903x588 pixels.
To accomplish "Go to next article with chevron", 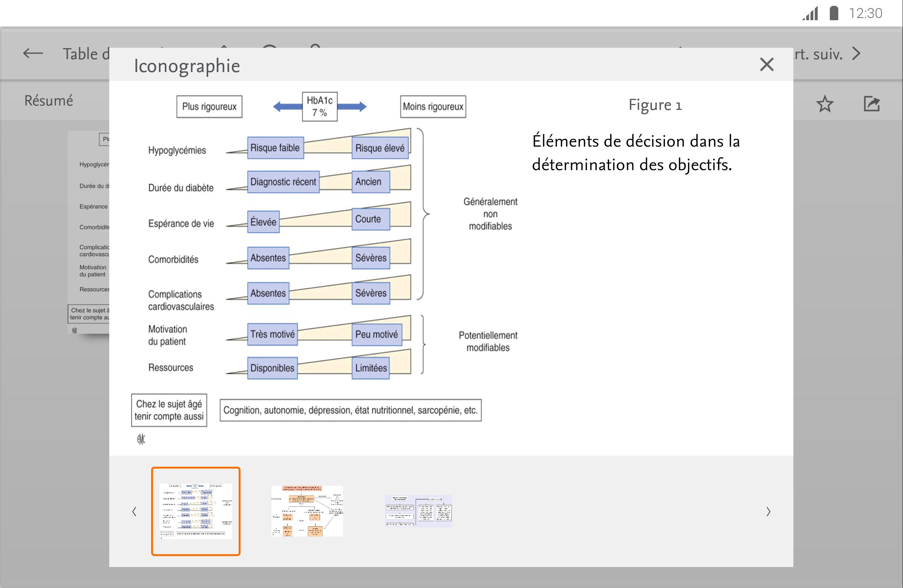I will [856, 53].
